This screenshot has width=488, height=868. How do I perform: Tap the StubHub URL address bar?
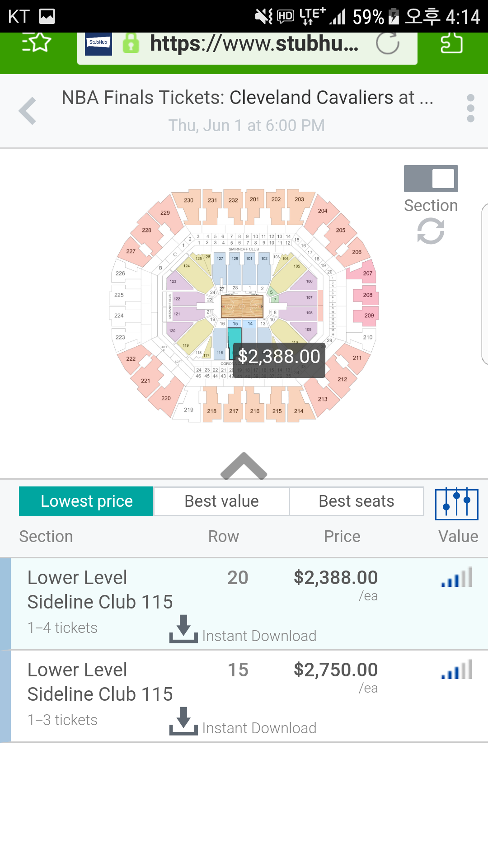[x=247, y=44]
